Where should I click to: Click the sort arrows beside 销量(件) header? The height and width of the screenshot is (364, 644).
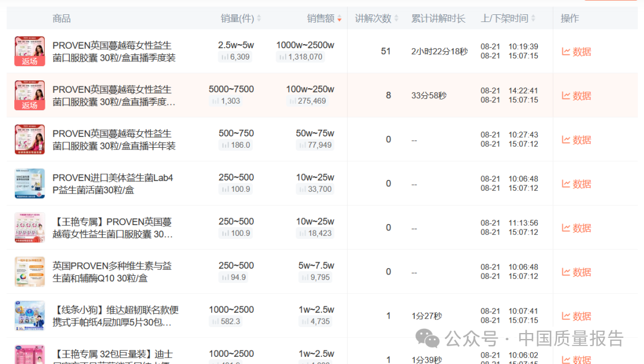259,18
